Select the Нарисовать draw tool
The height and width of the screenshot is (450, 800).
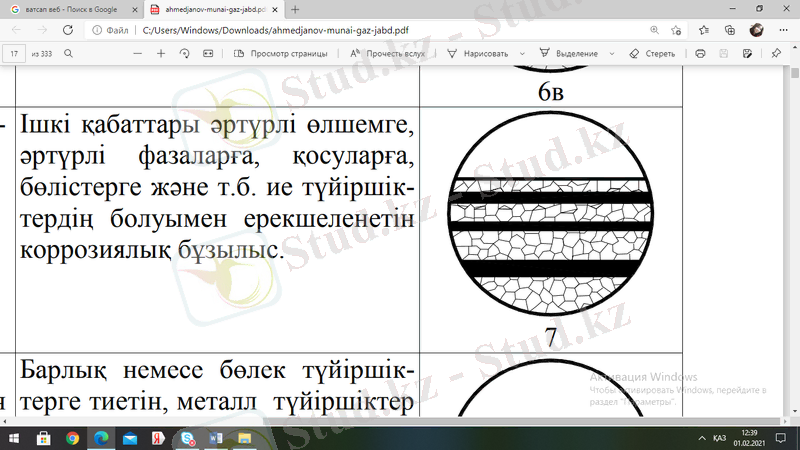click(478, 54)
